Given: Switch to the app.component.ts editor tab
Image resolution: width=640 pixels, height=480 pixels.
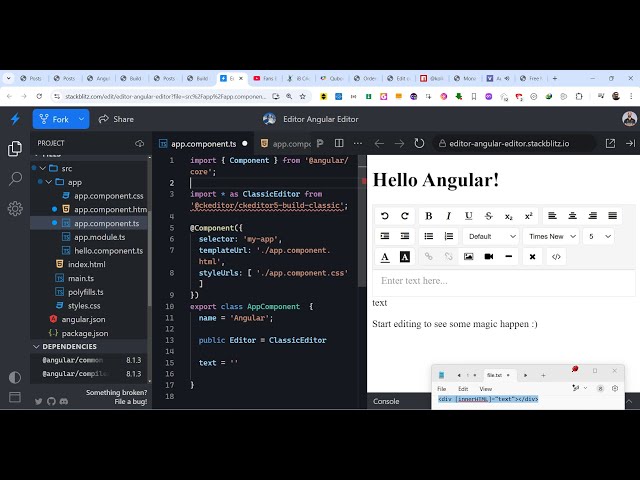Looking at the screenshot, I should click(204, 144).
